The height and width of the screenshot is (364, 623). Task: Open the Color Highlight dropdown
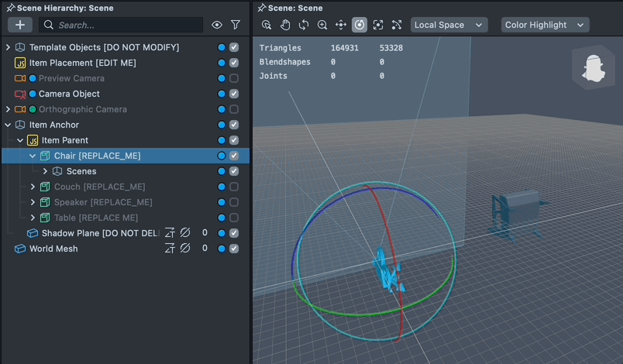[x=545, y=25]
